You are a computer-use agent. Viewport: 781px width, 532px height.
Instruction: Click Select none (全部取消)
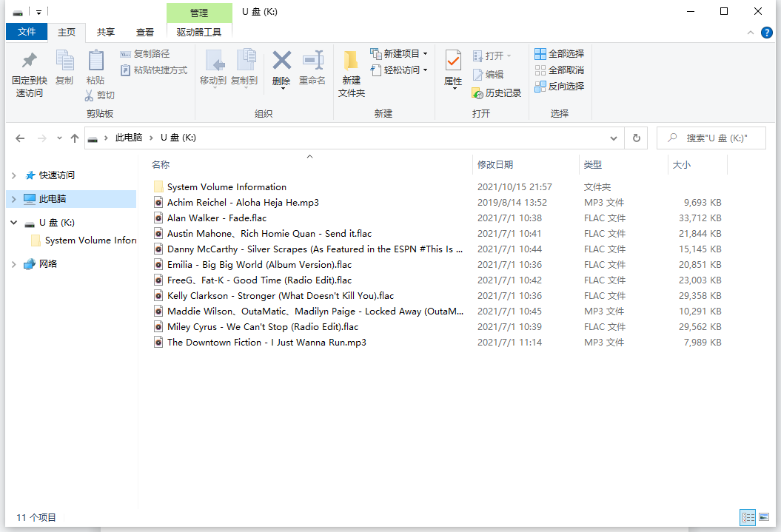560,70
